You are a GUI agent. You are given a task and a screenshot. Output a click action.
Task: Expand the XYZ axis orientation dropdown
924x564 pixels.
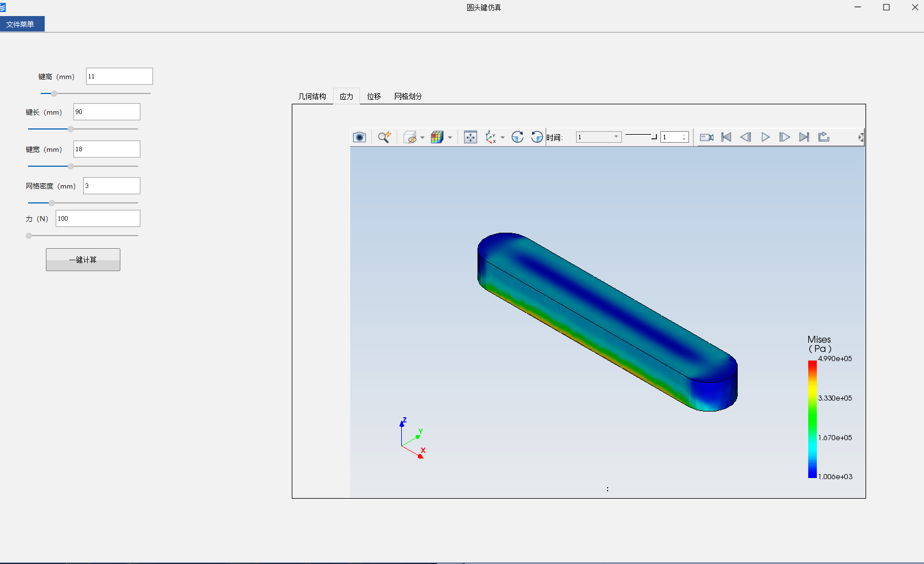[x=503, y=138]
